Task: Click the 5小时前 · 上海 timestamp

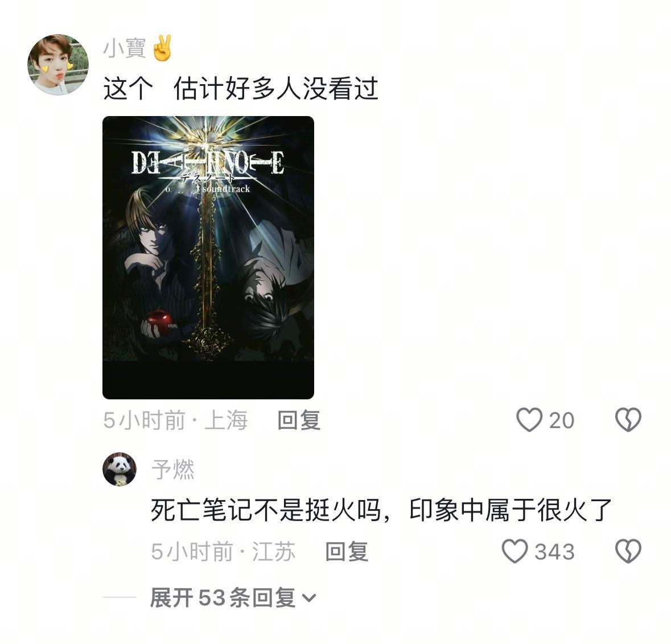Action: tap(175, 420)
